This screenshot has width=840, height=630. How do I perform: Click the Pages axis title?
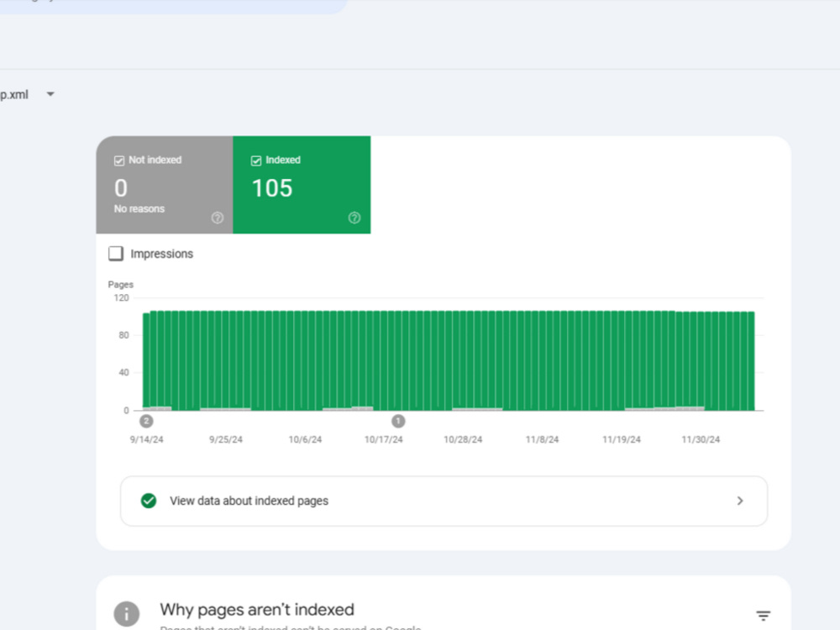pos(120,285)
